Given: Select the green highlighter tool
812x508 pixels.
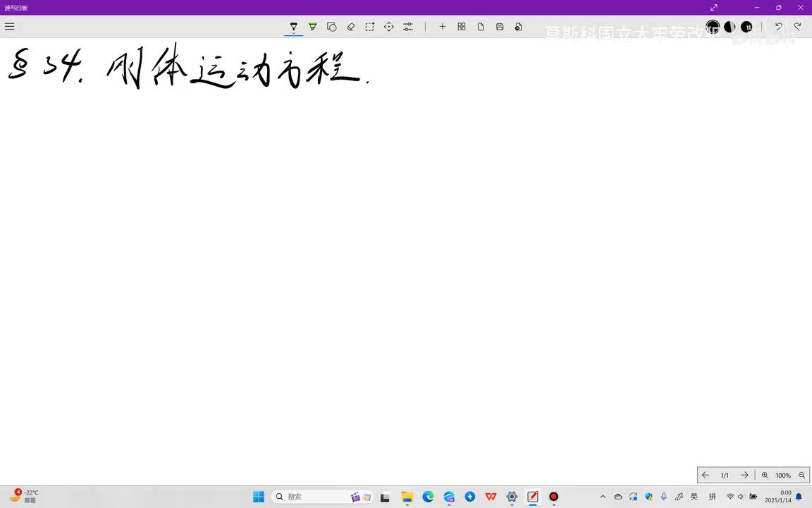Looking at the screenshot, I should [x=313, y=26].
